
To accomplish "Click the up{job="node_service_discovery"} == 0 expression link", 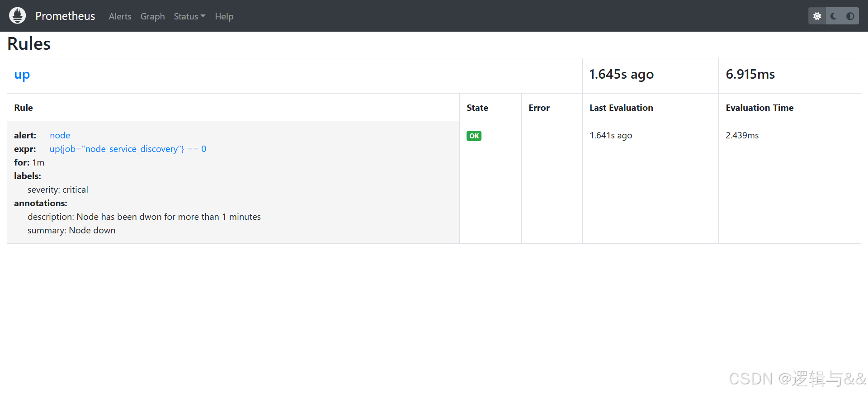I will pyautogui.click(x=128, y=149).
